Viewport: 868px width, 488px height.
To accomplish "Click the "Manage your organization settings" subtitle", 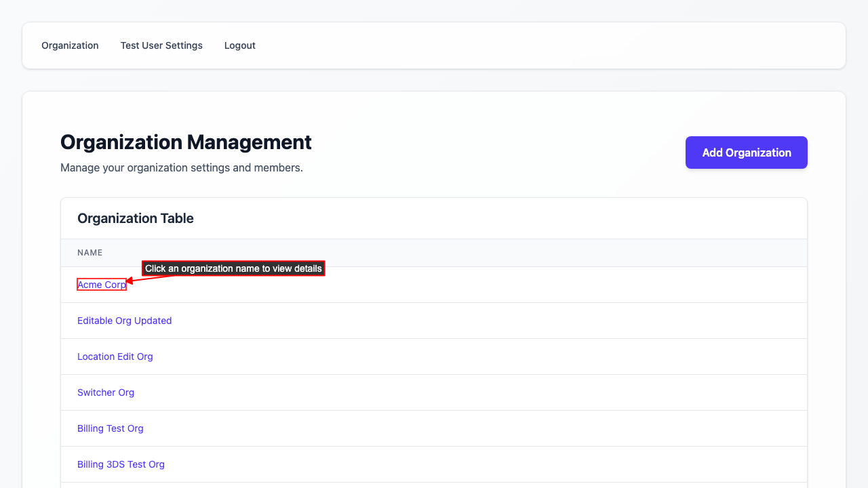I will coord(182,167).
